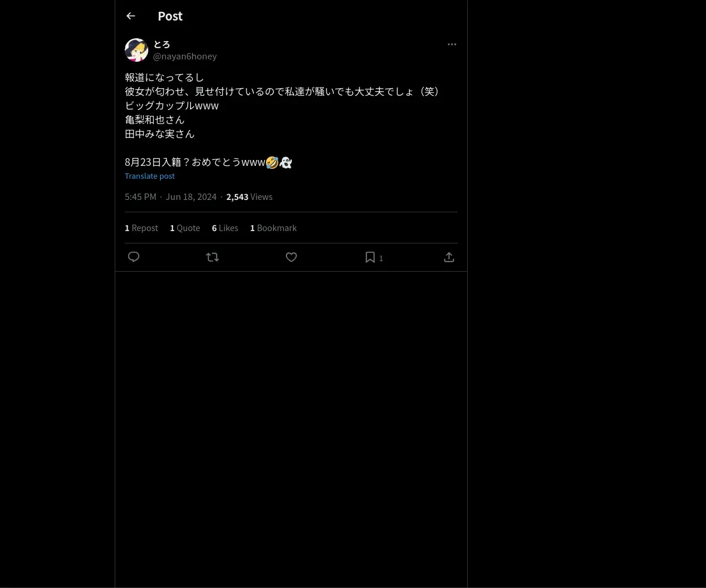This screenshot has height=588, width=706.
Task: Click the 2,543 Views count
Action: pyautogui.click(x=249, y=196)
